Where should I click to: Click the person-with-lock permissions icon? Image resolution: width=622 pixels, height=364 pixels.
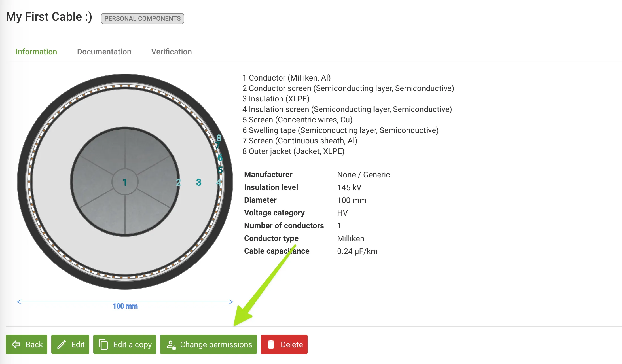[171, 345]
